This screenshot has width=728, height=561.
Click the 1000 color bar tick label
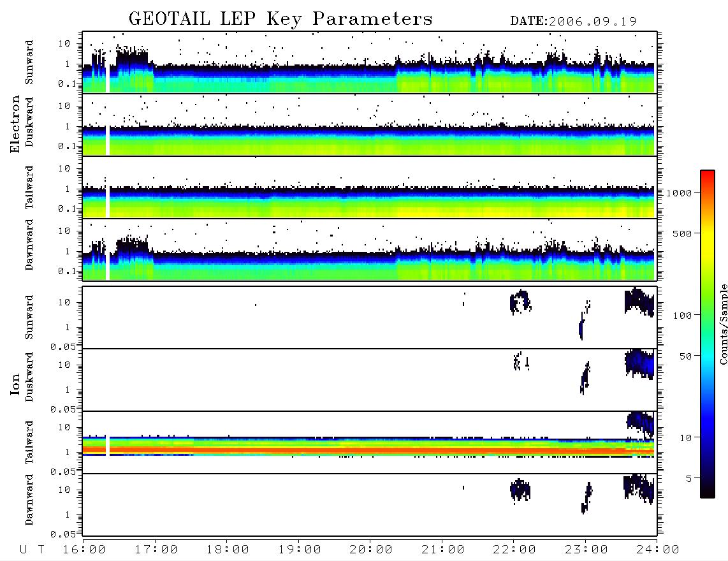(x=680, y=193)
